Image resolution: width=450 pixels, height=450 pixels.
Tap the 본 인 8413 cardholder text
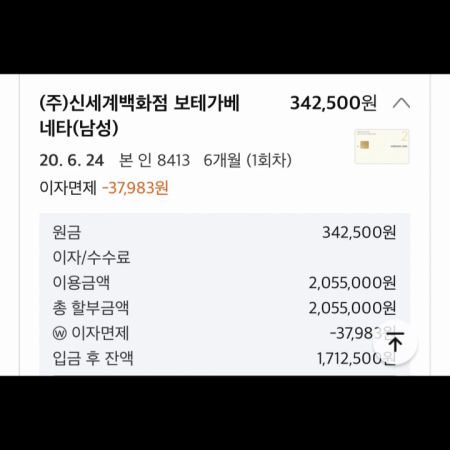pyautogui.click(x=154, y=160)
